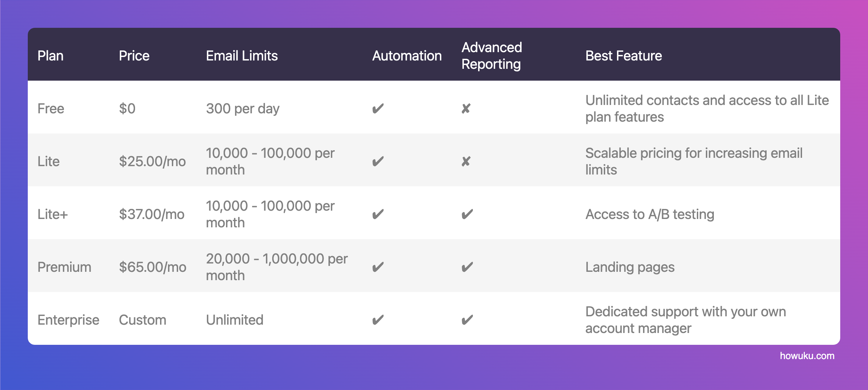Select the Best Feature column header
868x390 pixels.
624,56
